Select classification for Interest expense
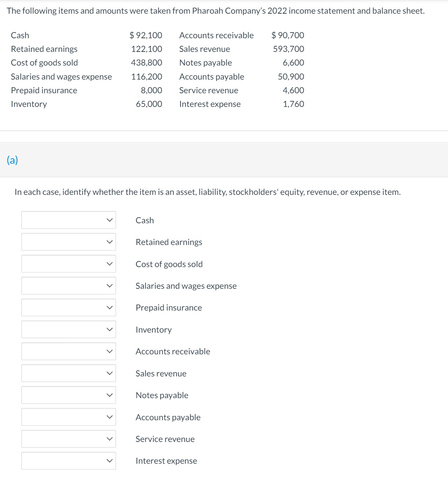The height and width of the screenshot is (477, 448). [69, 461]
